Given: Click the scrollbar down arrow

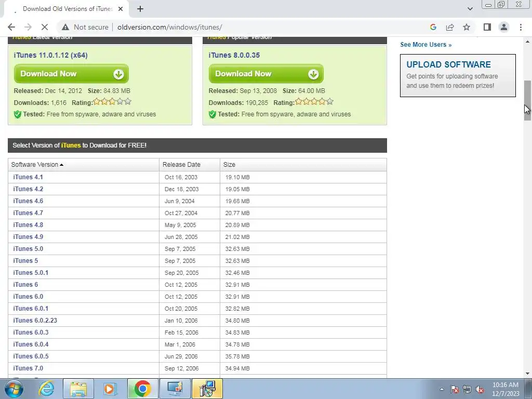Looking at the screenshot, I should click(527, 374).
